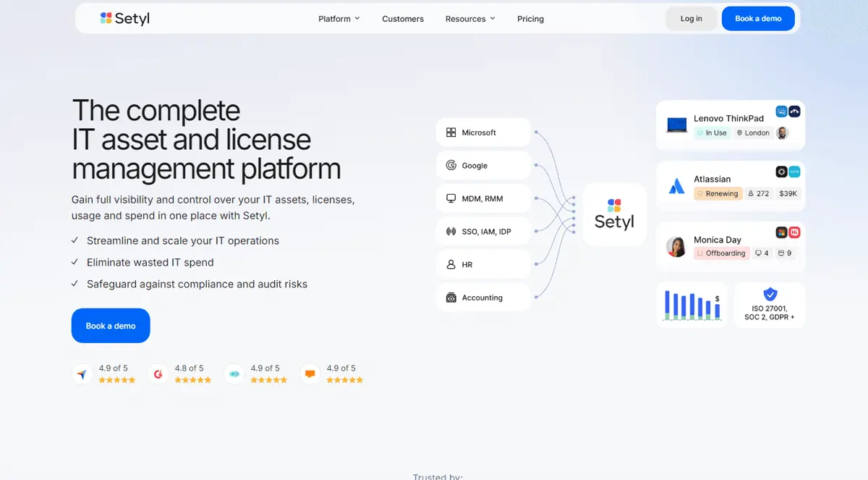Click the Renewing status tag
This screenshot has height=480, width=868.
pyautogui.click(x=718, y=194)
